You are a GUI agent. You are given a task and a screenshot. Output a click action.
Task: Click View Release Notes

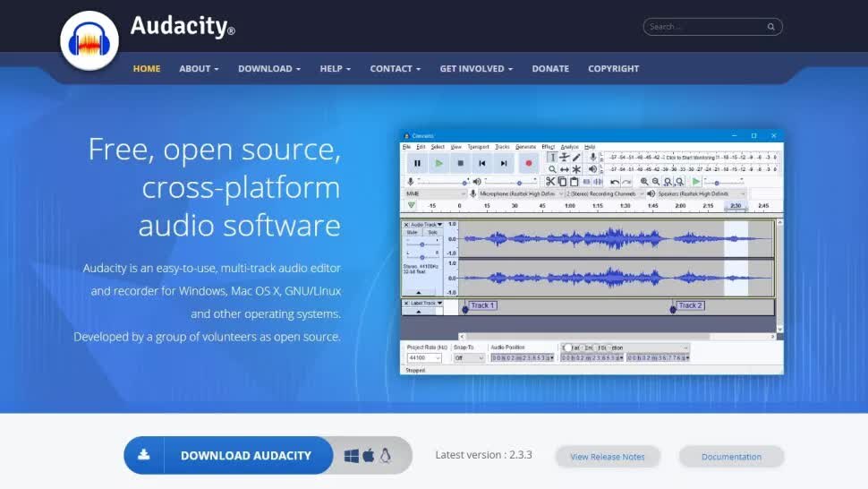click(x=608, y=457)
